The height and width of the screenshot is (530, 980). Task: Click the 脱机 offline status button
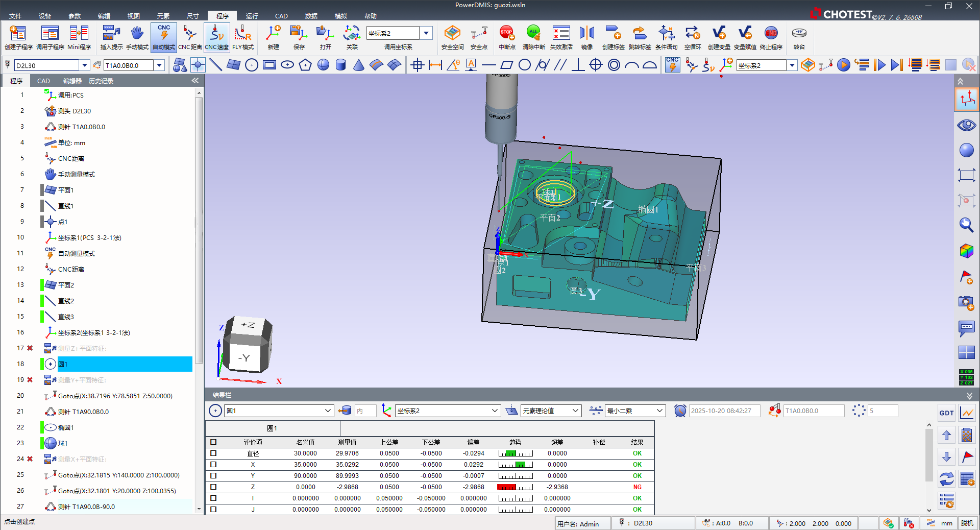click(967, 523)
